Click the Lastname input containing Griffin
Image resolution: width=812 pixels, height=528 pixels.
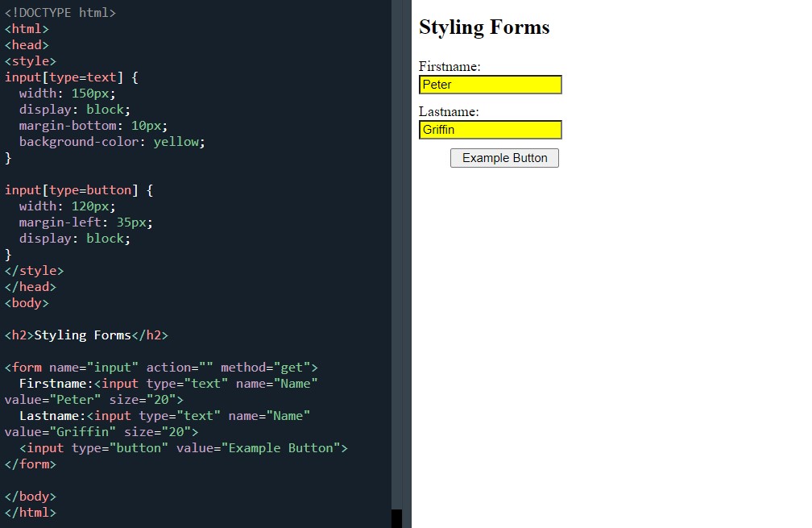tap(490, 129)
